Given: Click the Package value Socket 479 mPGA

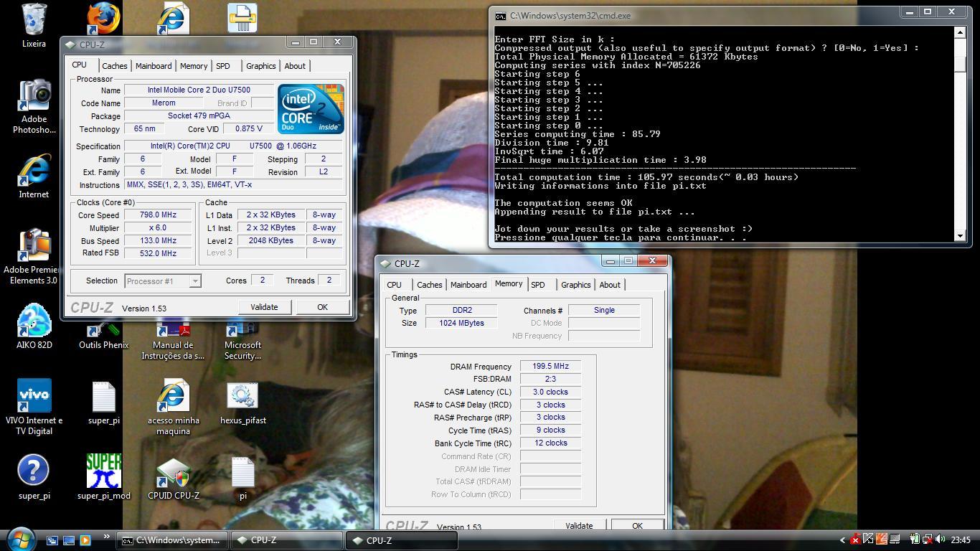Looking at the screenshot, I should pos(199,116).
